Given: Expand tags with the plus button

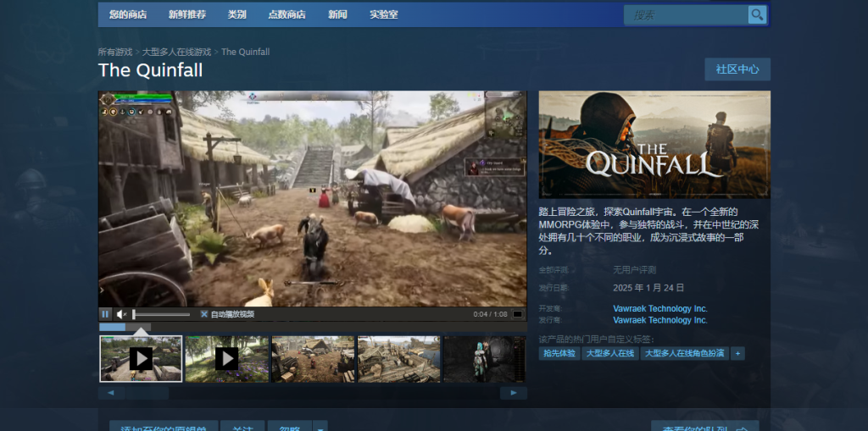Looking at the screenshot, I should tap(737, 354).
